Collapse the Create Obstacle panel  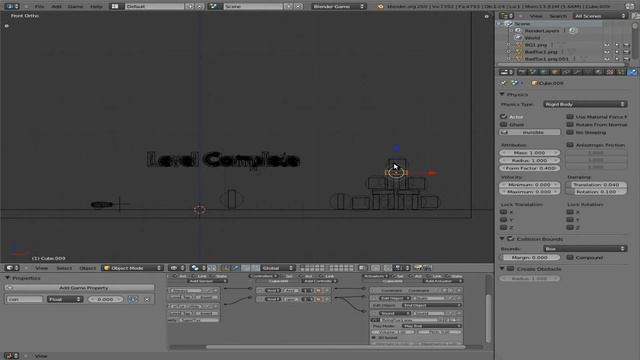pyautogui.click(x=502, y=269)
